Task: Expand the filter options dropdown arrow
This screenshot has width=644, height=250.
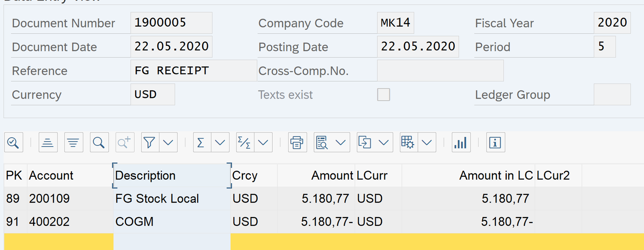Action: 168,143
